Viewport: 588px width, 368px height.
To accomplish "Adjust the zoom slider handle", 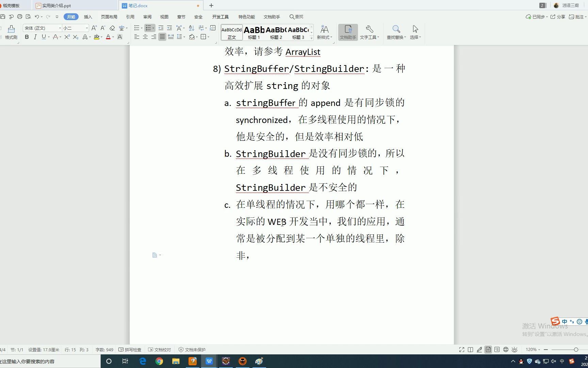I will [x=576, y=350].
